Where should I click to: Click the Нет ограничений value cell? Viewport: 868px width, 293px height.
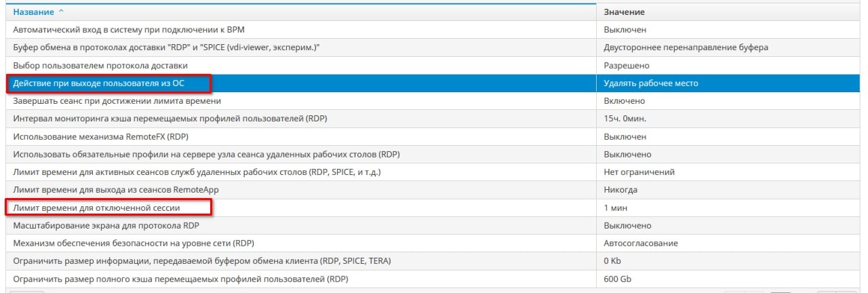(639, 172)
